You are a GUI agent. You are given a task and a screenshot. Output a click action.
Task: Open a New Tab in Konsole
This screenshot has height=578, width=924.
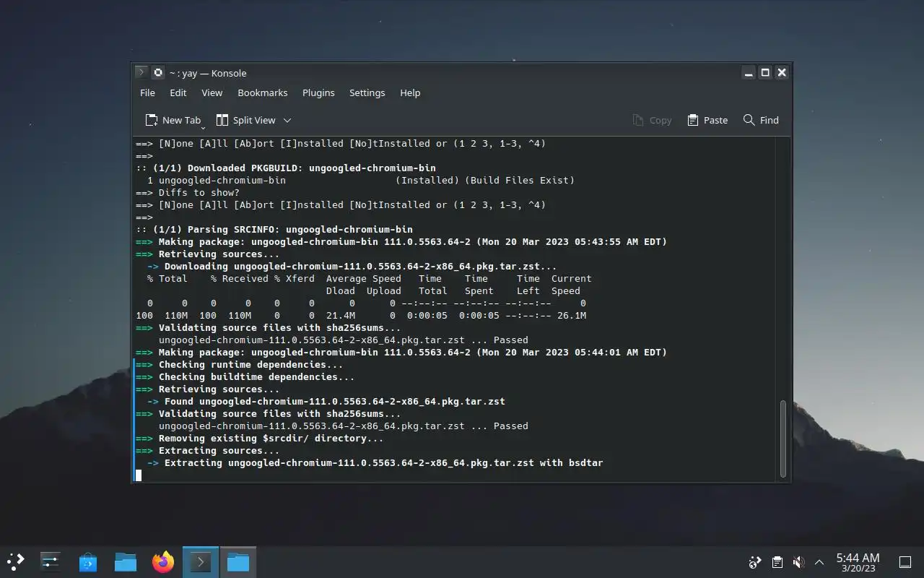(x=172, y=120)
